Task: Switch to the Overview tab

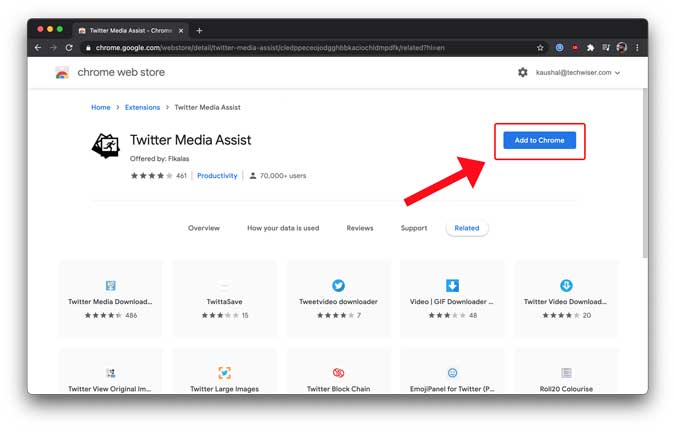Action: coord(204,228)
